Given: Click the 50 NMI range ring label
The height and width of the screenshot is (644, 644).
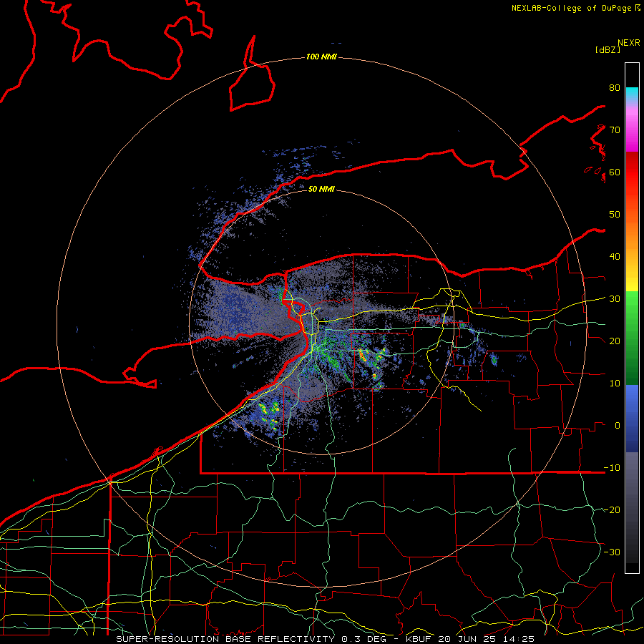Looking at the screenshot, I should point(321,189).
